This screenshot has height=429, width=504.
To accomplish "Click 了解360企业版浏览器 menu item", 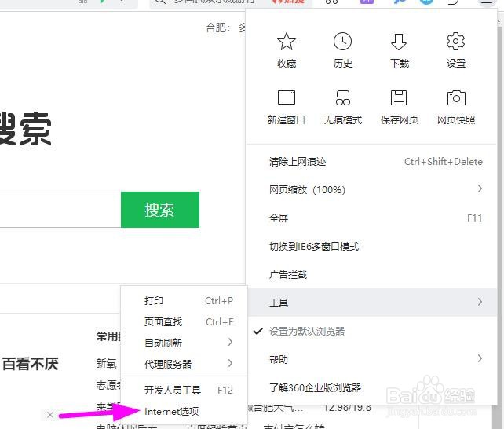I will point(371,387).
